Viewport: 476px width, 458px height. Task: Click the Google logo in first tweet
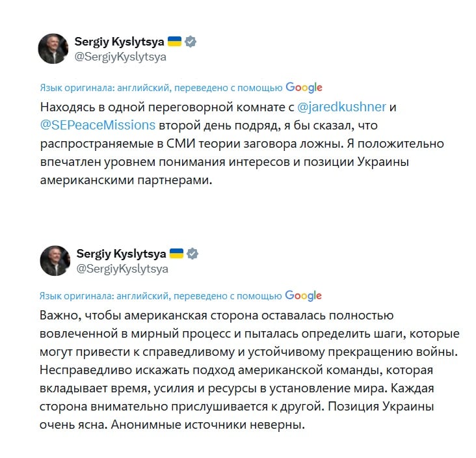click(304, 88)
